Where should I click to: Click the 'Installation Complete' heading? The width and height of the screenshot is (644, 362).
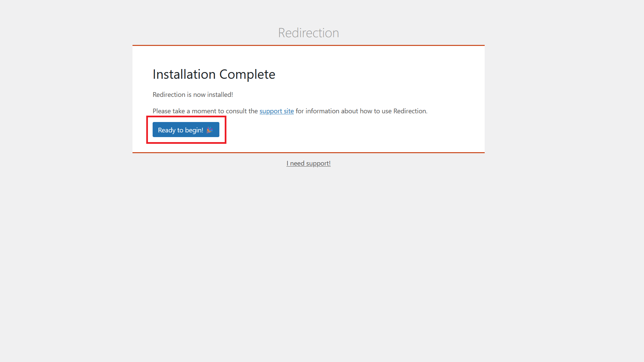coord(214,74)
